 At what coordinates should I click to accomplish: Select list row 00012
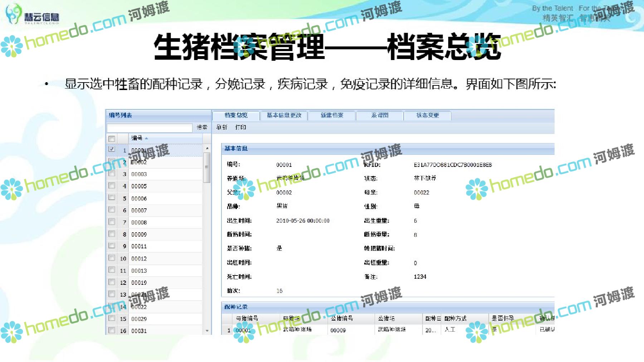pyautogui.click(x=155, y=258)
